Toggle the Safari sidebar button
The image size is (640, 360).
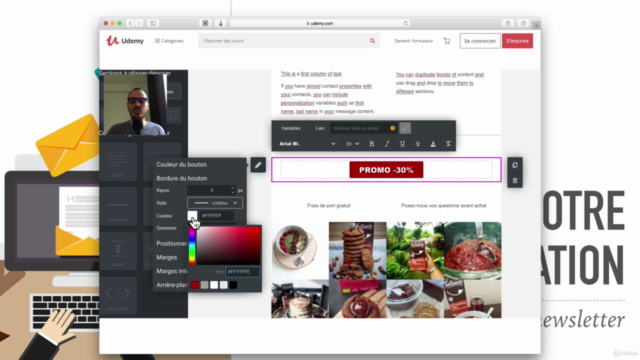[153, 23]
